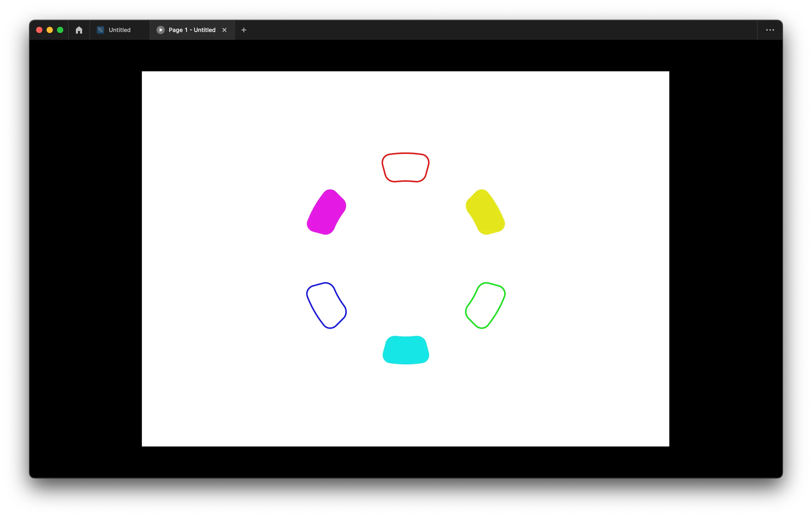812x517 pixels.
Task: Click the cyan filled shape at bottom
Action: (x=406, y=350)
